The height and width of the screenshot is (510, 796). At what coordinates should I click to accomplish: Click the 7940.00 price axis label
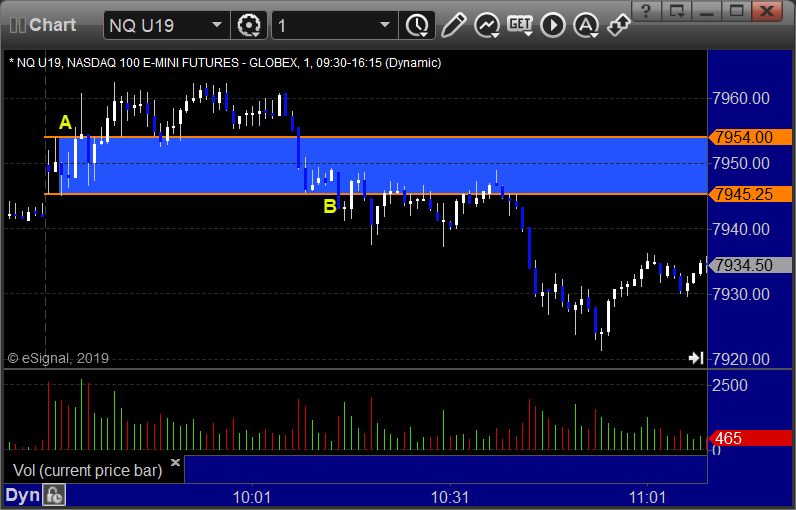(741, 229)
